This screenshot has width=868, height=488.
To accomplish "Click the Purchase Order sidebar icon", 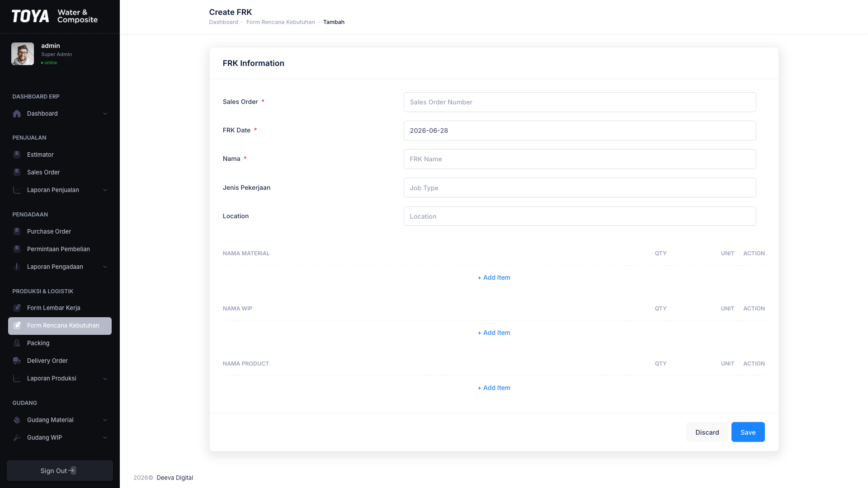I will tap(17, 231).
